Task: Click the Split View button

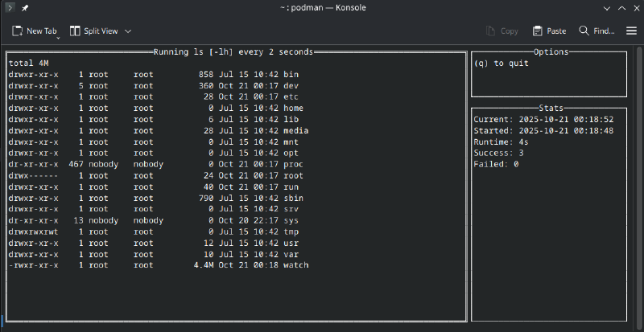Action: pos(93,31)
